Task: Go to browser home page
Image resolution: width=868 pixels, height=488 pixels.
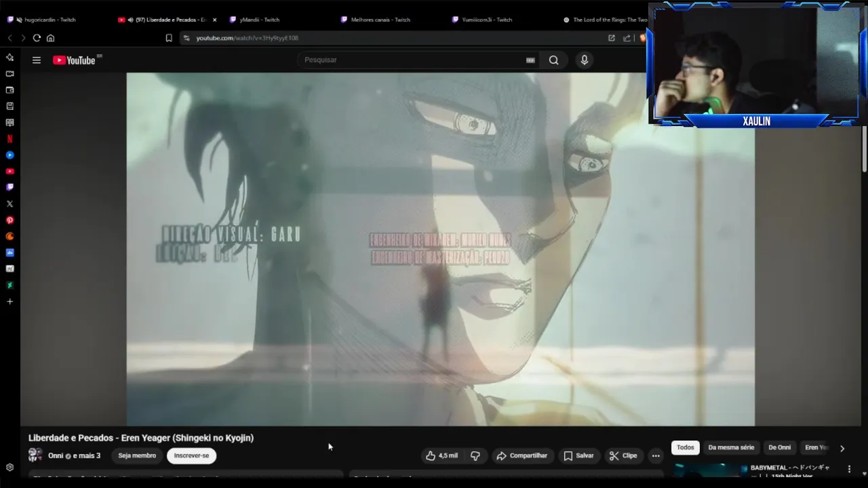Action: pos(50,38)
